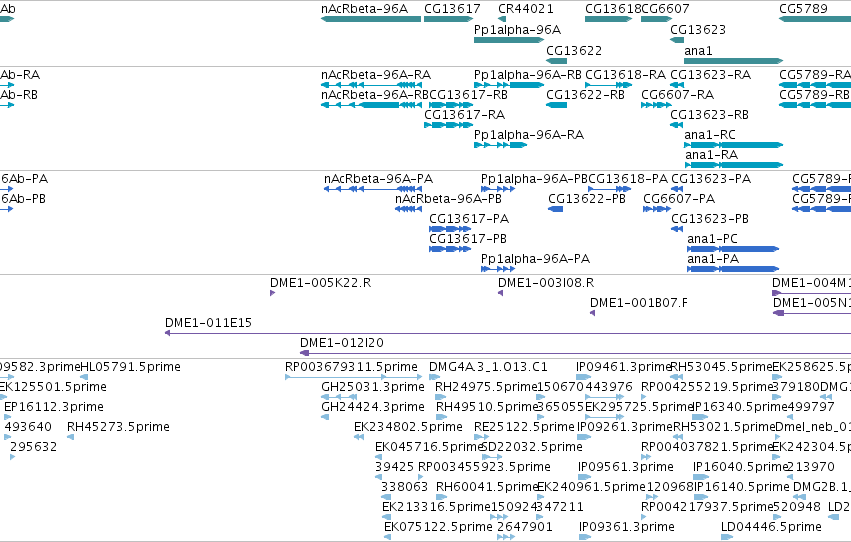851x542 pixels.
Task: Click the Pp1alpha-96A gene bar
Action: coord(509,40)
